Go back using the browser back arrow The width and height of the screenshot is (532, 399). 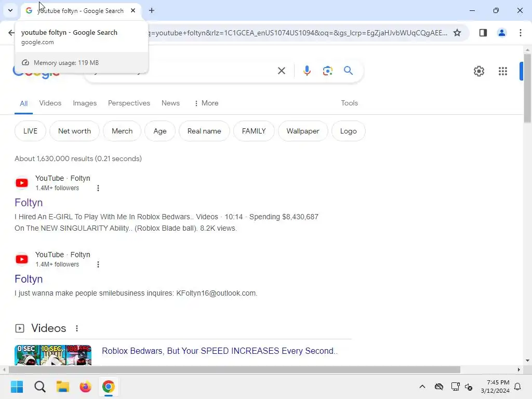pyautogui.click(x=11, y=33)
